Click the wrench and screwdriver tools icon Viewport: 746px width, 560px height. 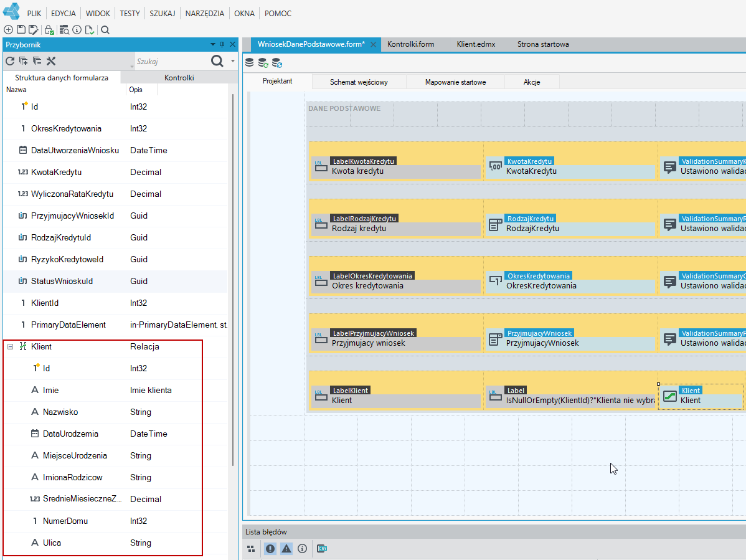[x=51, y=61]
